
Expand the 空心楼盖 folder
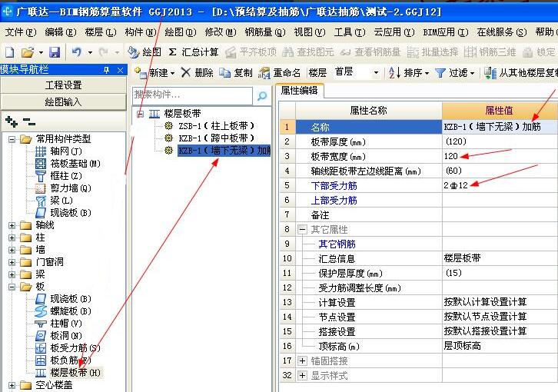[x=12, y=385]
